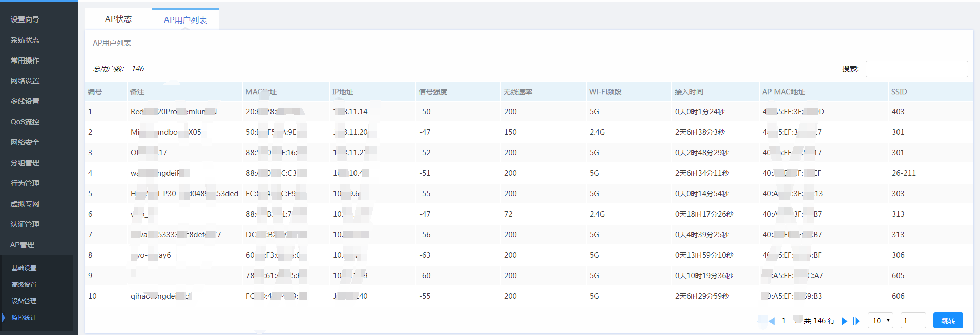Select 设备管理 submenu item
This screenshot has width=980, height=335.
point(24,301)
